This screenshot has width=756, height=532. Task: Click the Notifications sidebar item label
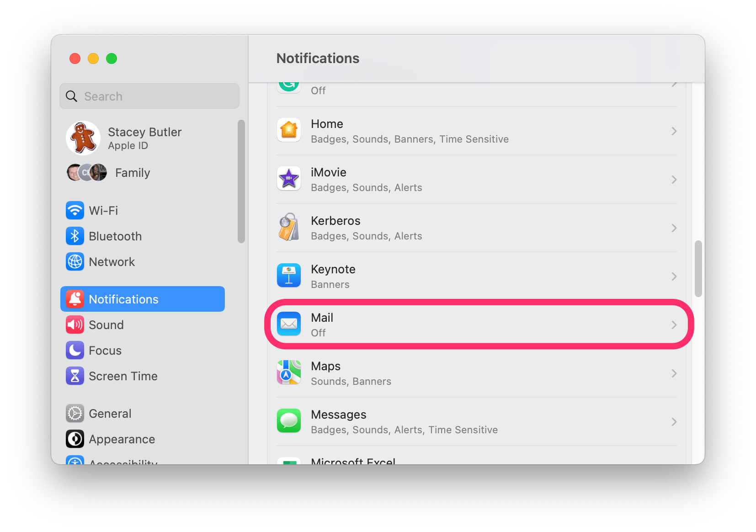123,299
